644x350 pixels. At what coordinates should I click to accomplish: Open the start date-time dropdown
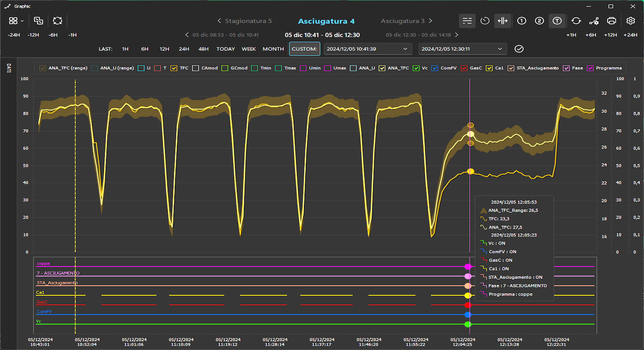click(x=405, y=49)
